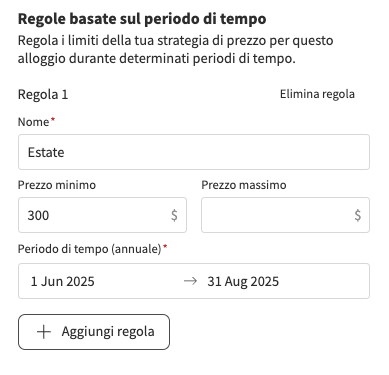Click the Regole basate sul periodo heading
This screenshot has width=389, height=375.
coord(142,19)
